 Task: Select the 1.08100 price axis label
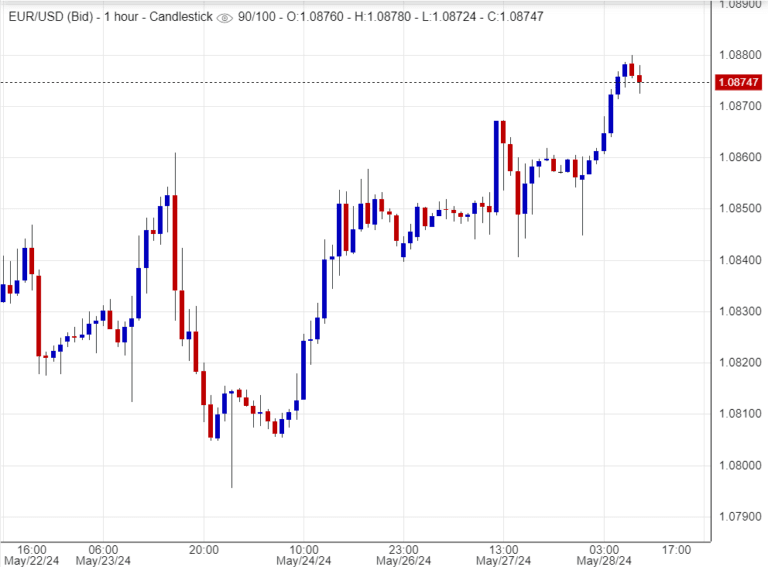[740, 414]
